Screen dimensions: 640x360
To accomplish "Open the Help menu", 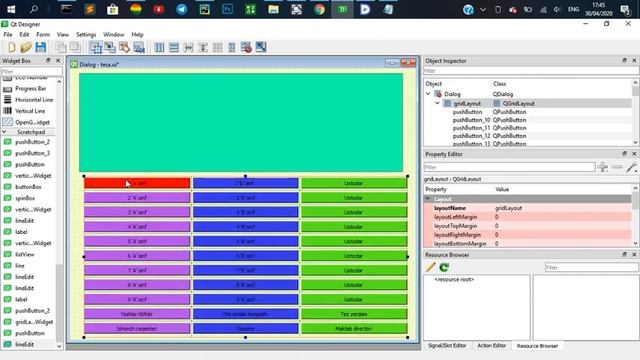I will click(x=137, y=35).
